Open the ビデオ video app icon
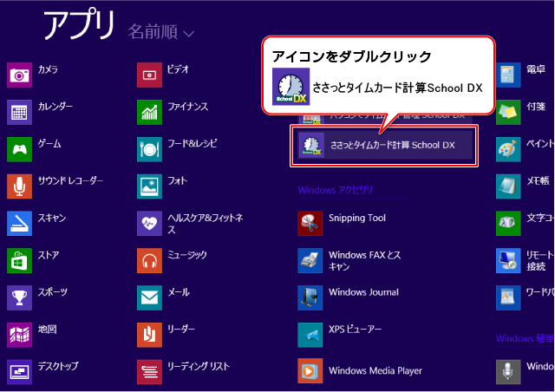 point(149,75)
